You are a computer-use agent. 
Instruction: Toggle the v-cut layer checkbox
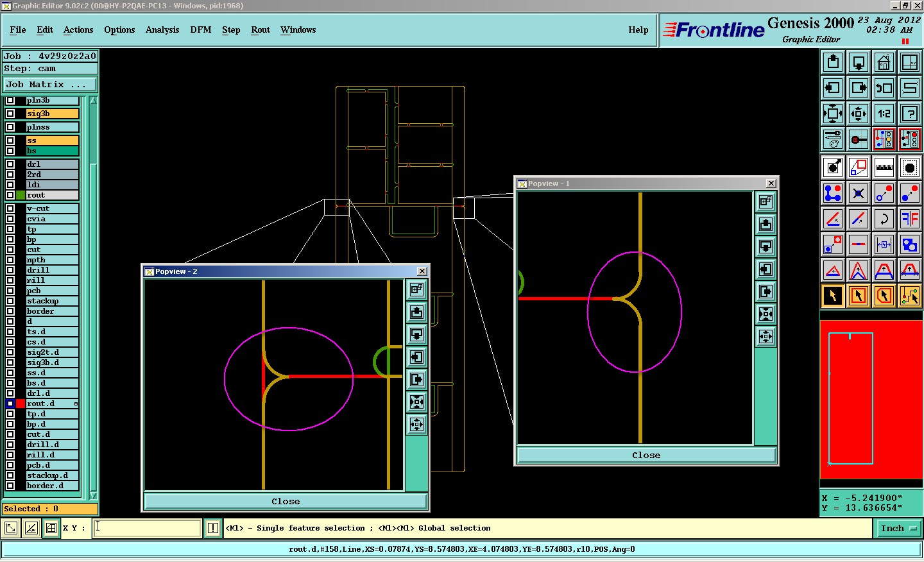10,209
